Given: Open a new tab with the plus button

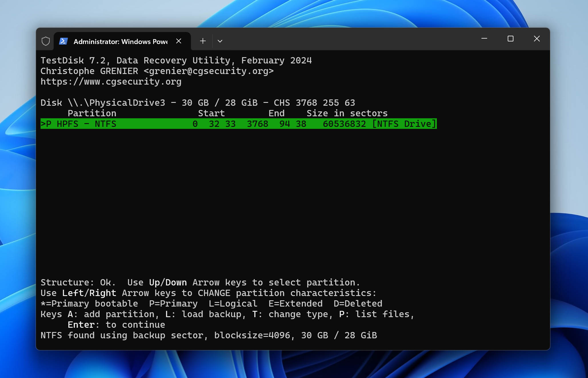Looking at the screenshot, I should point(203,41).
